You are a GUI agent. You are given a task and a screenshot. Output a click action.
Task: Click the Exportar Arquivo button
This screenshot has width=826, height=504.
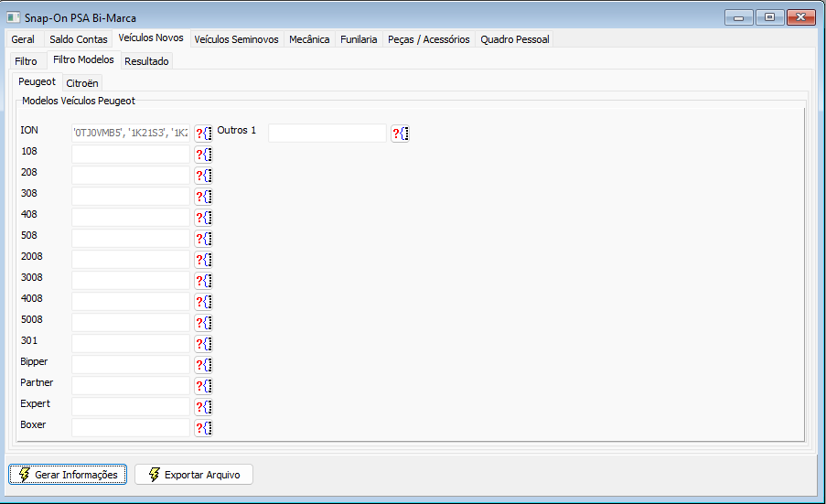tap(194, 475)
